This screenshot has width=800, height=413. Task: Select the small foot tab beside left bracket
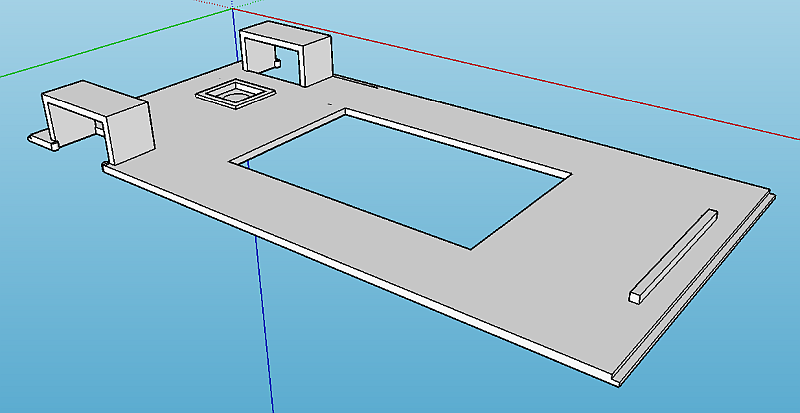coord(42,140)
